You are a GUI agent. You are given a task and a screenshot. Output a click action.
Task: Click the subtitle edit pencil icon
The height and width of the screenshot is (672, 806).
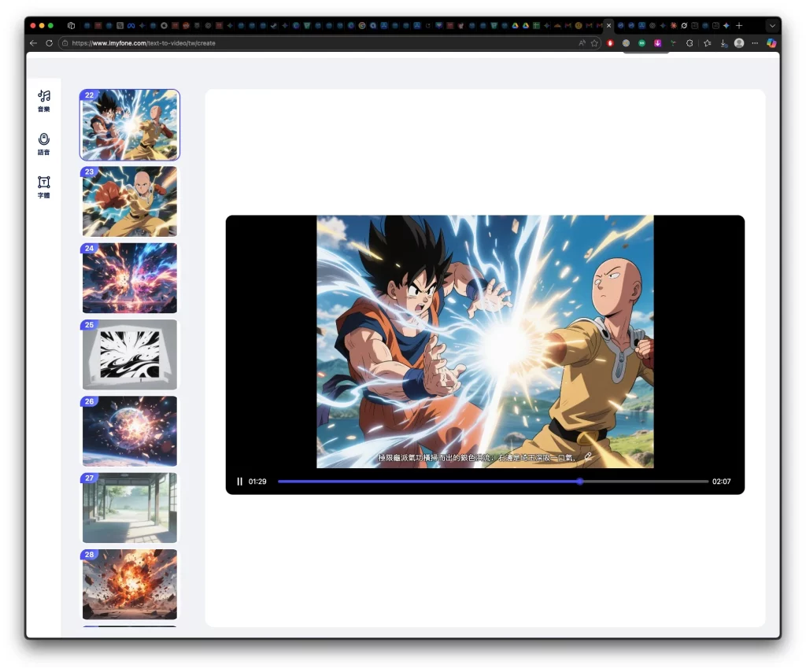(x=587, y=456)
